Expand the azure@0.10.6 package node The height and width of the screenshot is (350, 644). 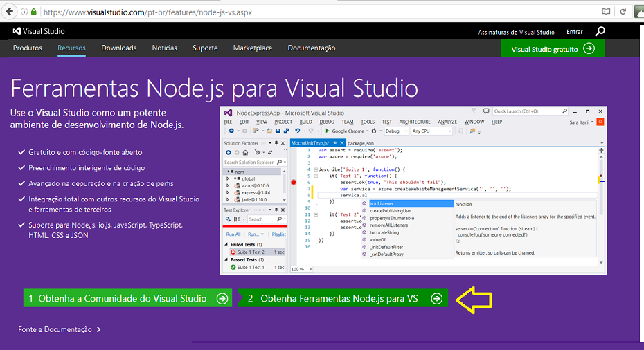228,185
